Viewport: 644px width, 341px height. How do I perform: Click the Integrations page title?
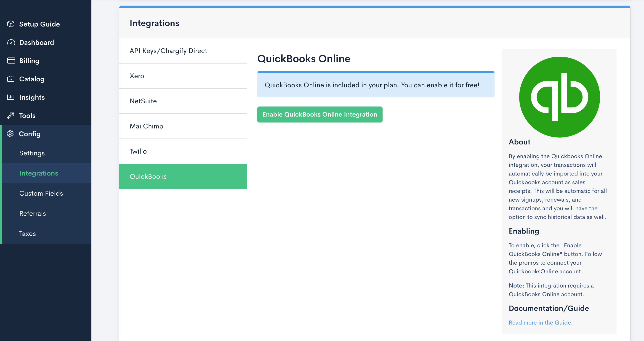[x=154, y=23]
